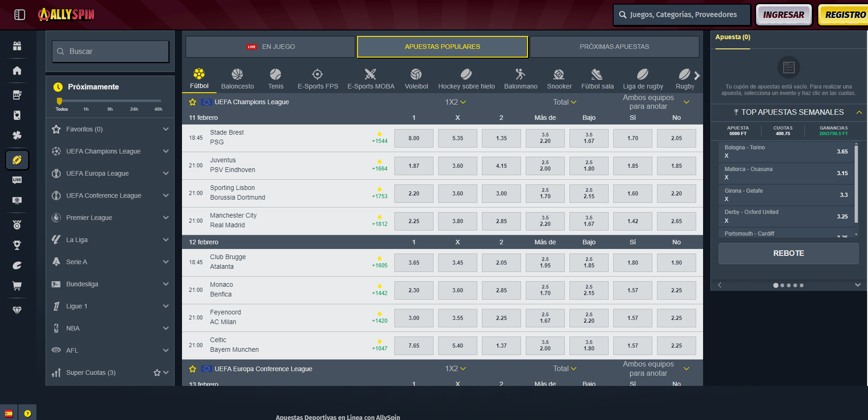Viewport: 868px width, 420px height.
Task: Select draw odds 5.40 for Celtic match
Action: coord(457,346)
